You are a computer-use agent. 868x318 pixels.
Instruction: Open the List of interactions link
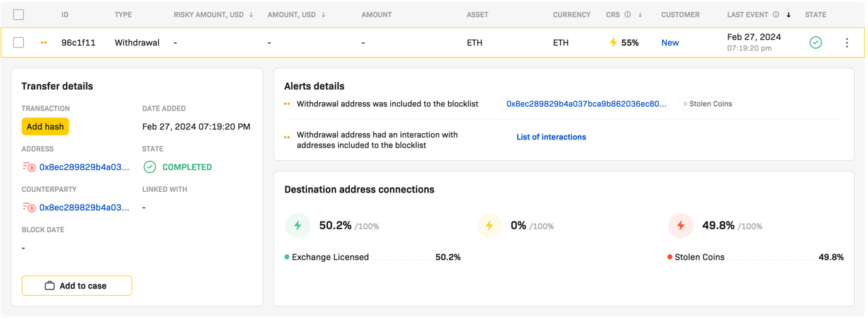coord(551,137)
